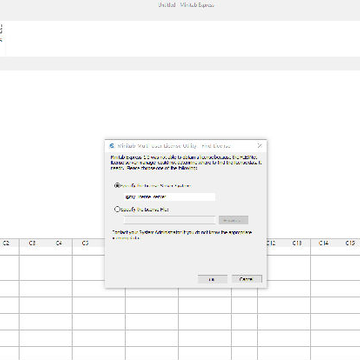Image resolution: width=360 pixels, height=360 pixels.
Task: Select column header C14 in the worksheet
Action: click(x=323, y=243)
